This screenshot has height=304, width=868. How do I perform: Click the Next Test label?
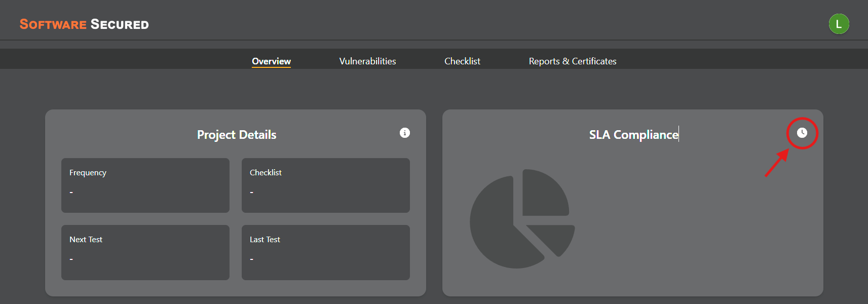86,240
